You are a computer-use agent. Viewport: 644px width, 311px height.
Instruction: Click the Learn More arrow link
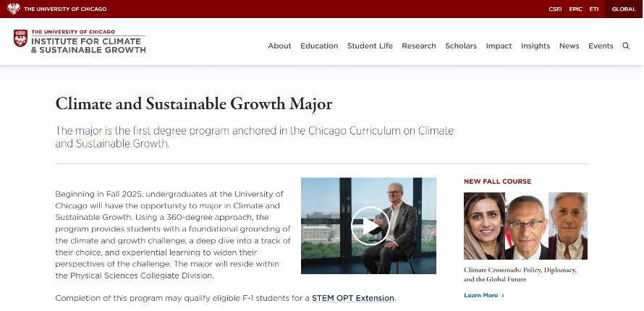coord(484,295)
